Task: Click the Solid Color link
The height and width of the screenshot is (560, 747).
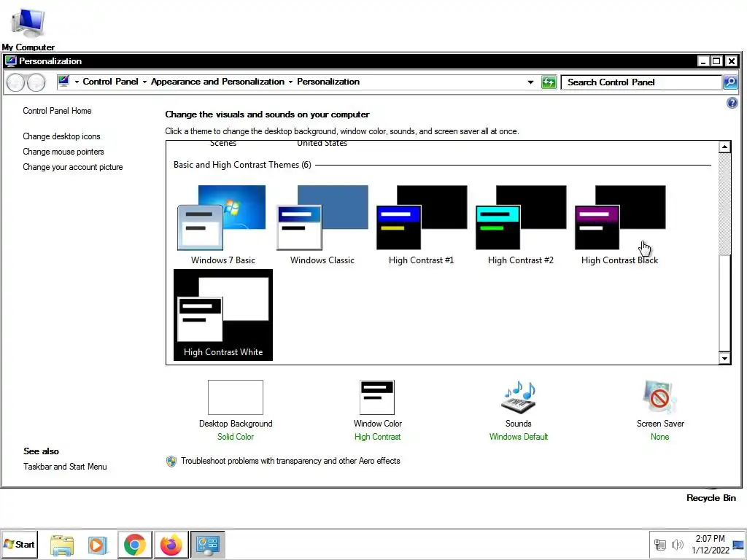Action: point(236,437)
